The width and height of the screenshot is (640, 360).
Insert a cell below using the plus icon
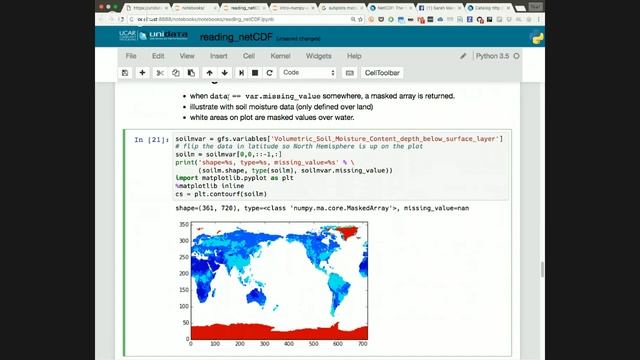[142, 73]
